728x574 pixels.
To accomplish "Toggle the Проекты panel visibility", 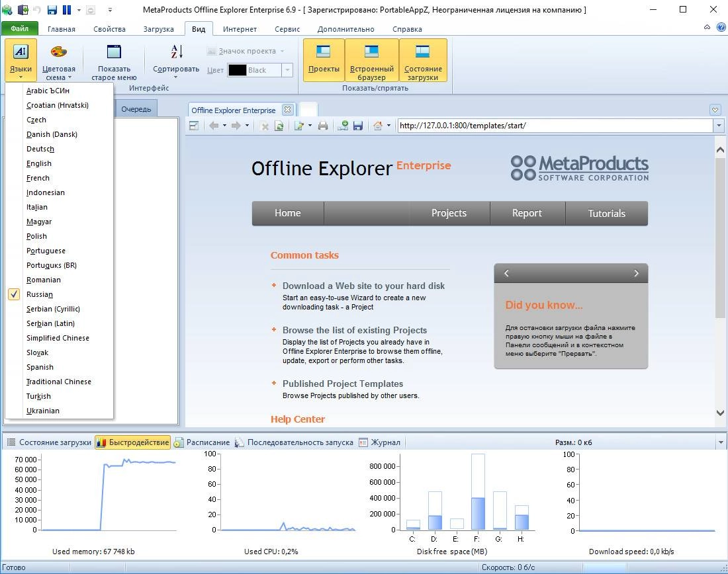I will (x=324, y=60).
